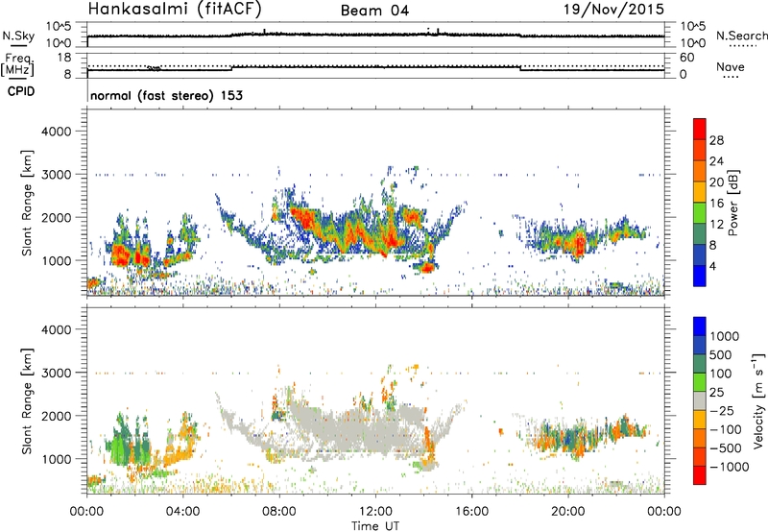Click the '60' Nave axis tick
Viewport: 768px width, 532px height.
point(686,58)
